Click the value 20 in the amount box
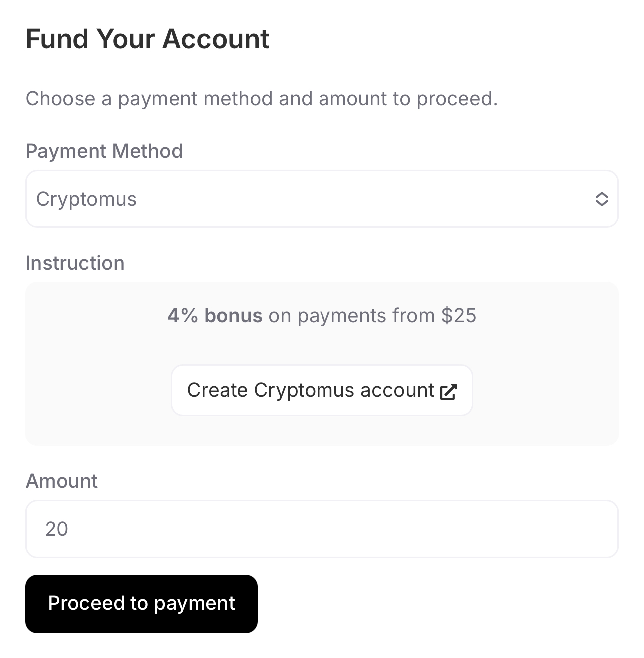Viewport: 644px width, 658px height. (x=57, y=529)
